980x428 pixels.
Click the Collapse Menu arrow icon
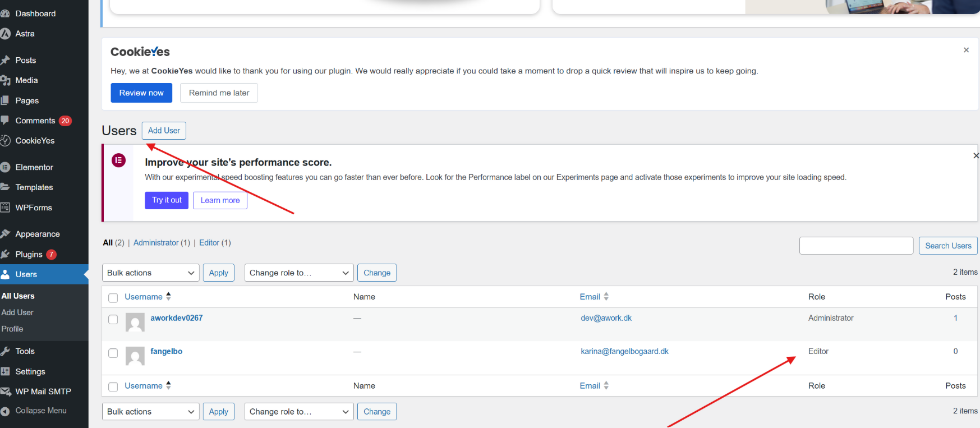(x=6, y=411)
